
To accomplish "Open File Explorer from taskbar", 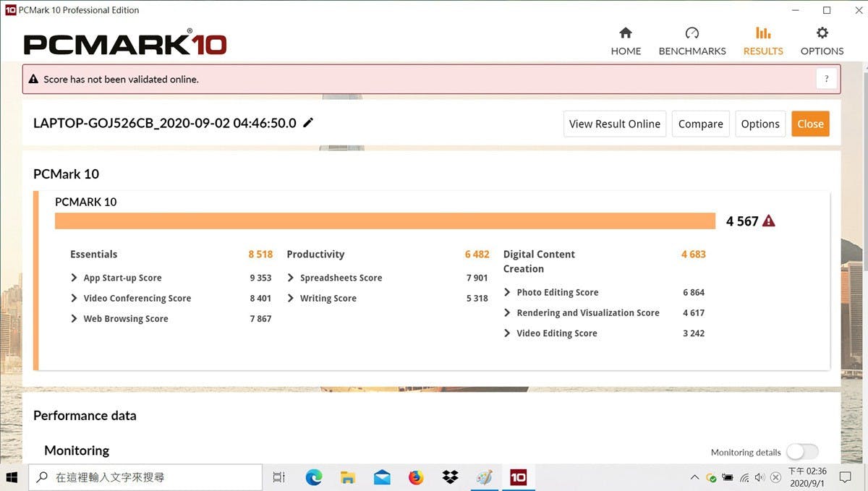I will click(348, 477).
